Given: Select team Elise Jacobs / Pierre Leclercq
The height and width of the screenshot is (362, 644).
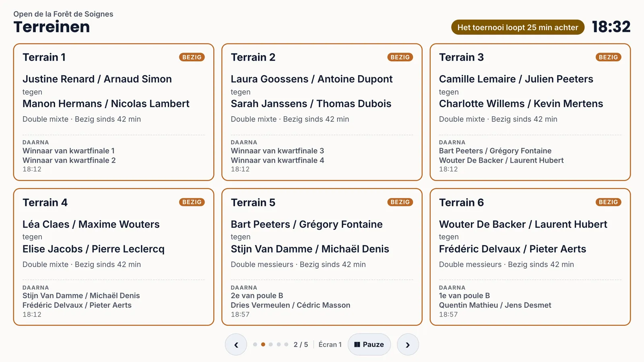Looking at the screenshot, I should (93, 249).
